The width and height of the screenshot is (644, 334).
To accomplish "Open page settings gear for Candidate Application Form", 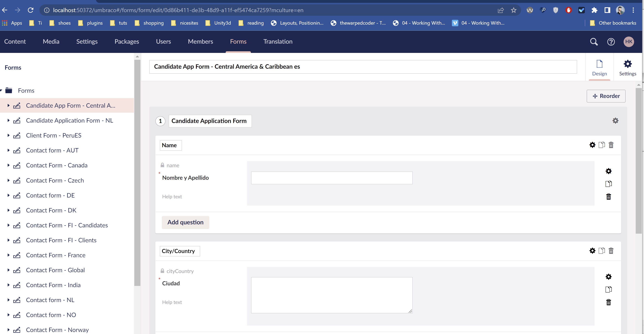I will (615, 121).
